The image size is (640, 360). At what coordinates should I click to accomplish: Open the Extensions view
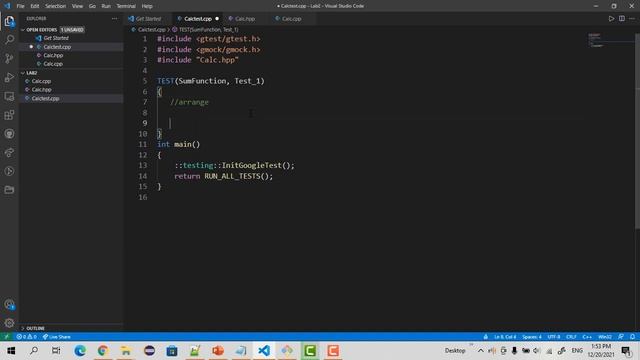[9, 115]
